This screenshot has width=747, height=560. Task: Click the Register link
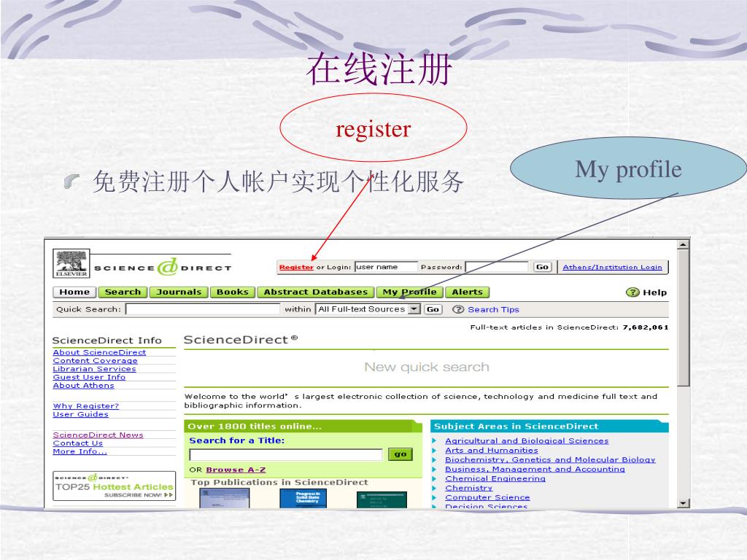pos(296,267)
